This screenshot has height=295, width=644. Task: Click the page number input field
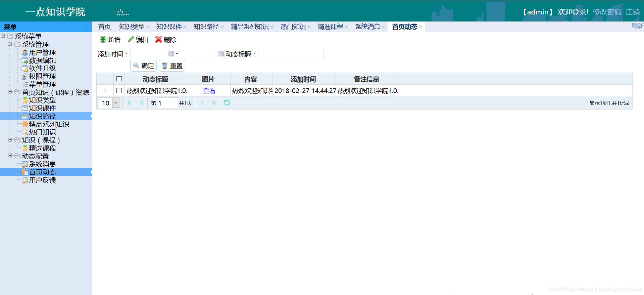point(167,103)
